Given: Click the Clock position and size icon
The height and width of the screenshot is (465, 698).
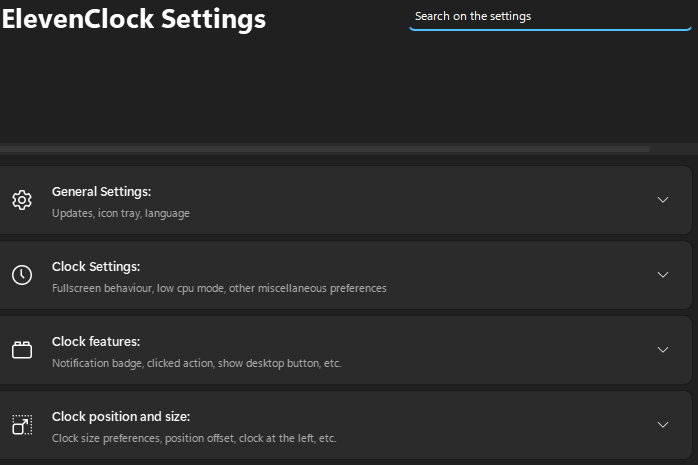Looking at the screenshot, I should [x=22, y=425].
